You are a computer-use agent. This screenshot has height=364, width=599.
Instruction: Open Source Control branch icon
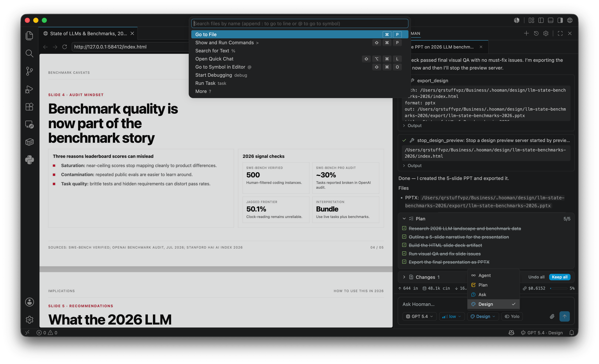pyautogui.click(x=29, y=71)
